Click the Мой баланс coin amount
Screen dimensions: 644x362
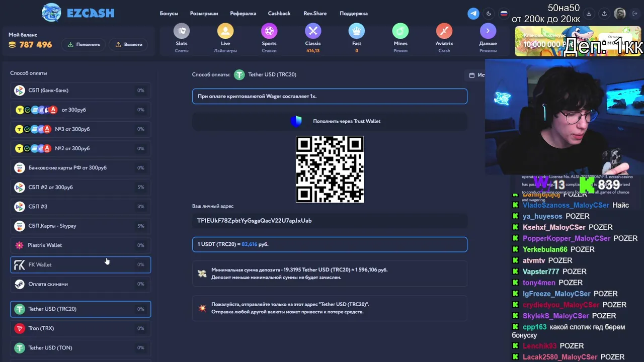point(30,45)
